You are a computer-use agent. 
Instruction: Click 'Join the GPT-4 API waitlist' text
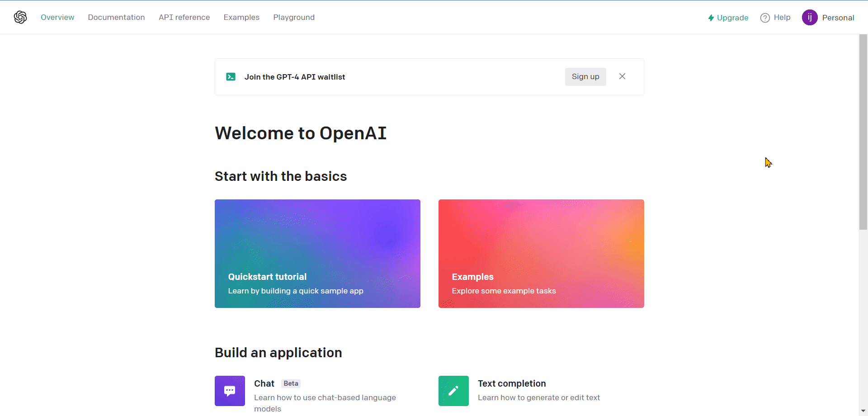(295, 77)
